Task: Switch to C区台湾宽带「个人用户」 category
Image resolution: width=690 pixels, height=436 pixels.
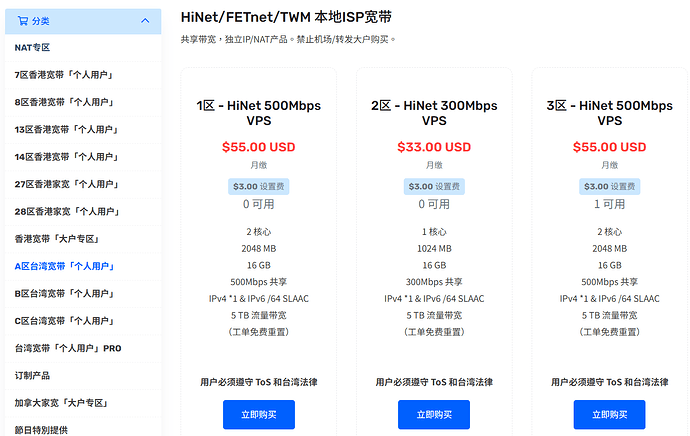Action: click(x=83, y=321)
